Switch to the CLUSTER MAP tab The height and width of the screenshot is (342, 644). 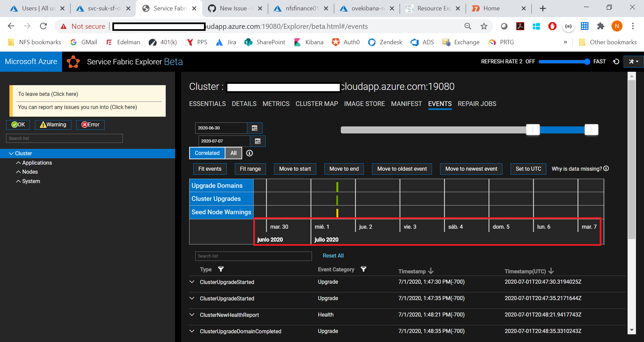click(316, 104)
